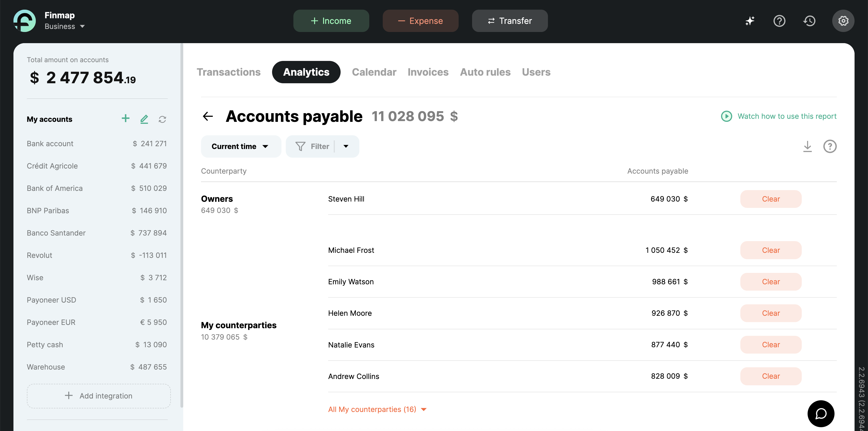Open the chat support bubble
The image size is (868, 431).
coord(821,413)
